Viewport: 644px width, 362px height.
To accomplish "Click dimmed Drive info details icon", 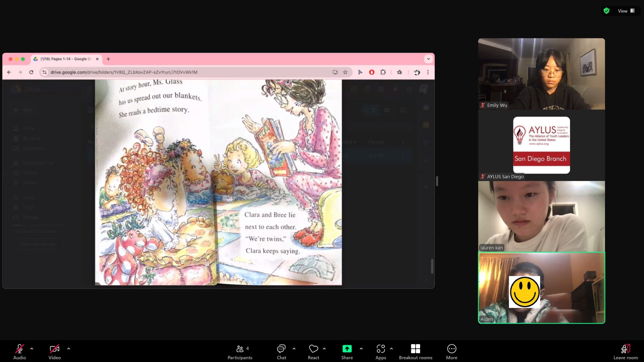I will pyautogui.click(x=403, y=110).
